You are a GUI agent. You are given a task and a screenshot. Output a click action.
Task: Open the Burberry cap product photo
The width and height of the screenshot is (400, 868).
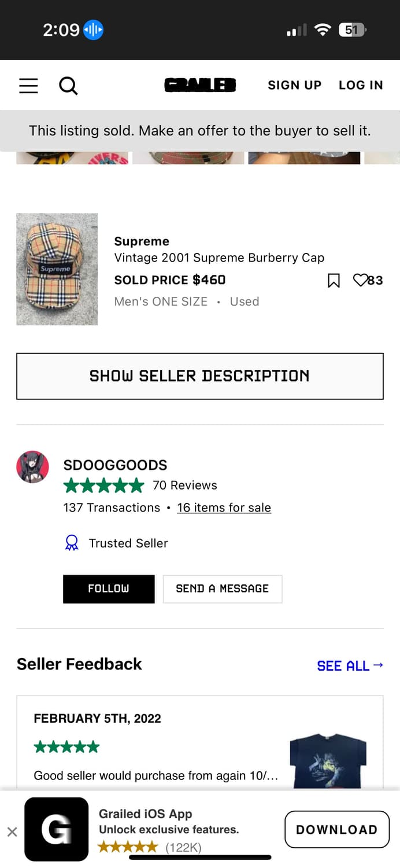click(57, 269)
